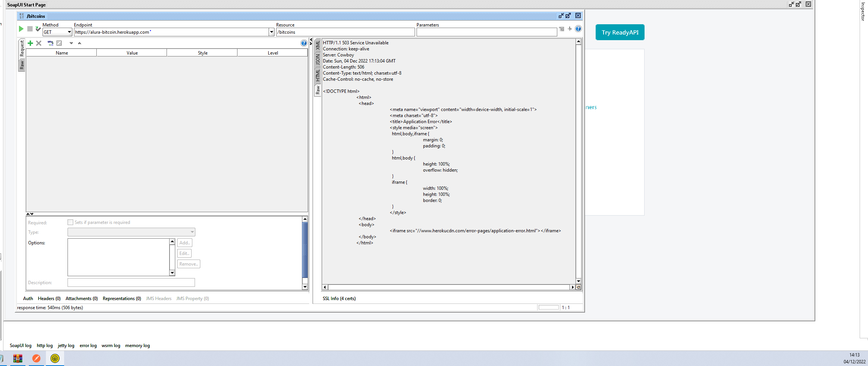Click the grey stop/cancel request icon
The image size is (868, 366).
(30, 29)
